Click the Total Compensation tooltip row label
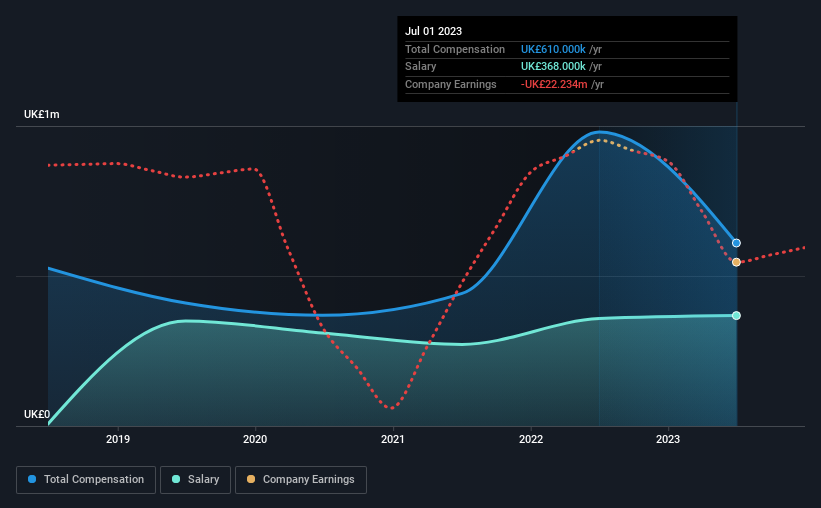Viewport: 821px width, 508px height. click(x=455, y=49)
